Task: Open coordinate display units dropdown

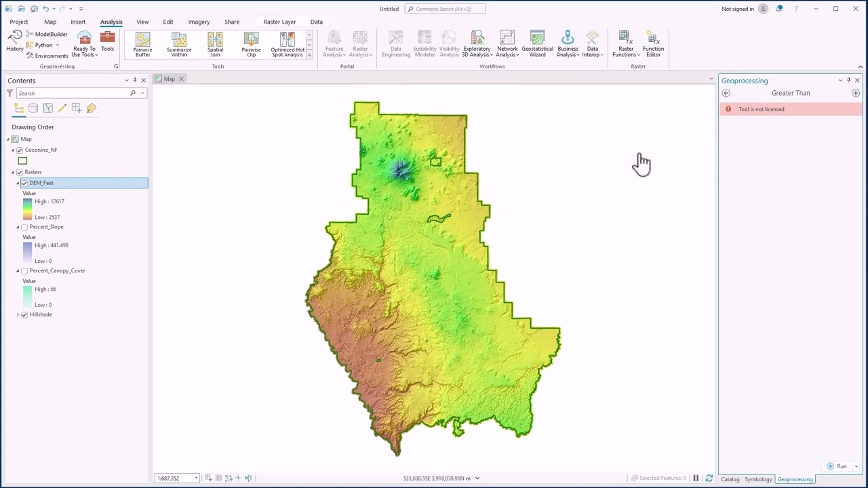Action: coord(477,478)
